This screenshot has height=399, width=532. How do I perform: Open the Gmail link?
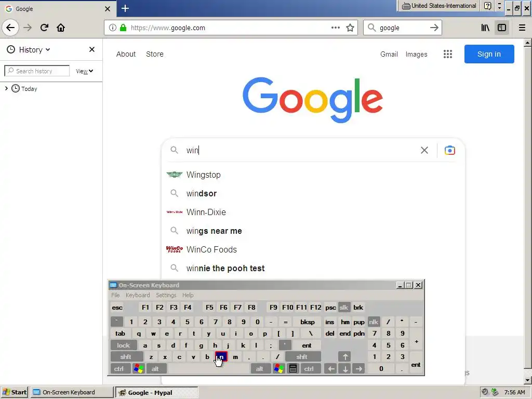389,54
